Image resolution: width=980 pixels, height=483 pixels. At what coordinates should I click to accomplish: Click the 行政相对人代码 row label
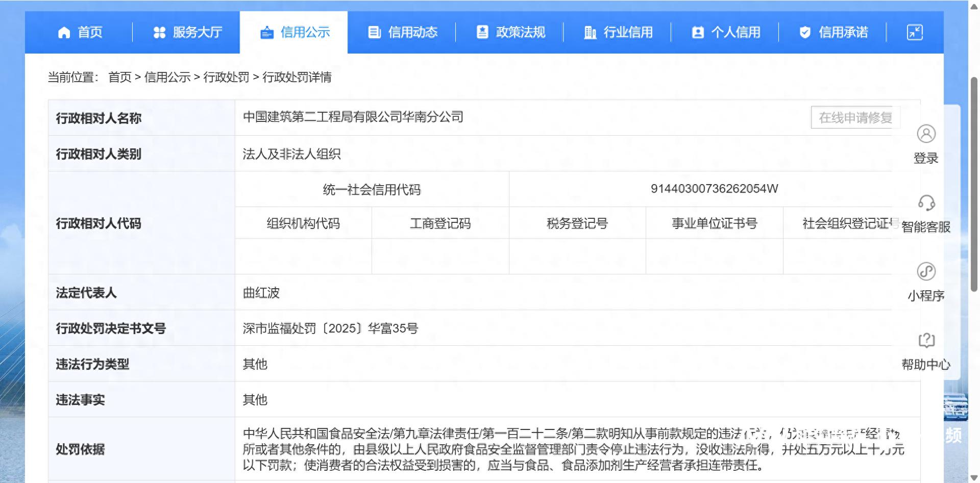pos(99,223)
